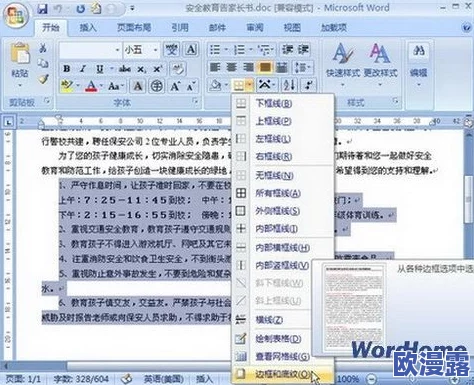This screenshot has height=385, width=474.
Task: Open the font color dropdown arrow
Action: tap(101, 86)
